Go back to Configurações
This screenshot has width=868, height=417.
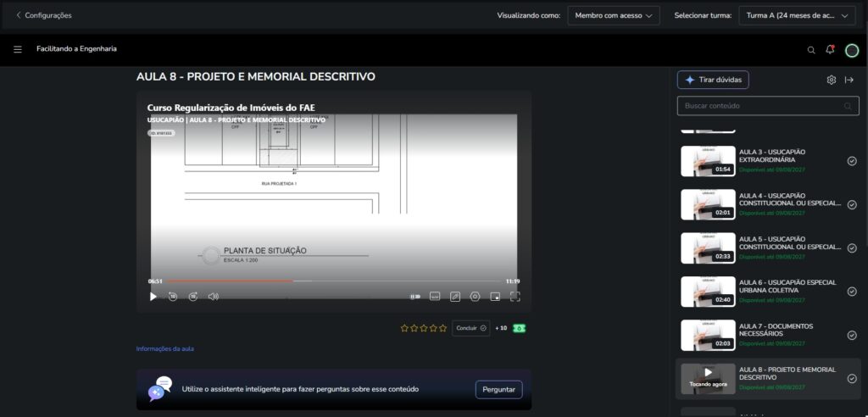43,15
